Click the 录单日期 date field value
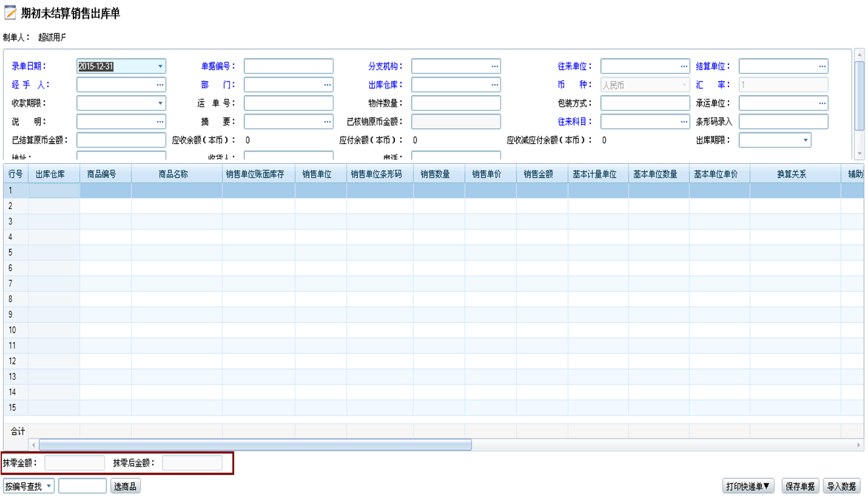The width and height of the screenshot is (868, 500). point(96,66)
